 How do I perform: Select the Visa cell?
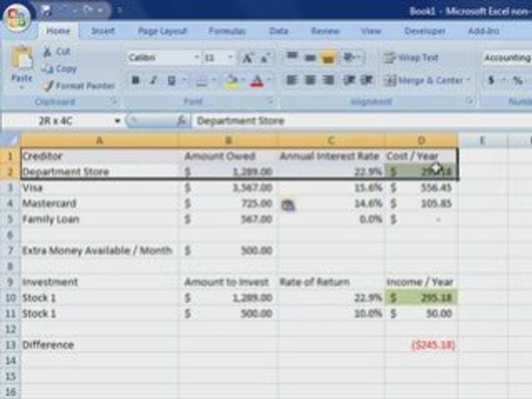click(99, 187)
